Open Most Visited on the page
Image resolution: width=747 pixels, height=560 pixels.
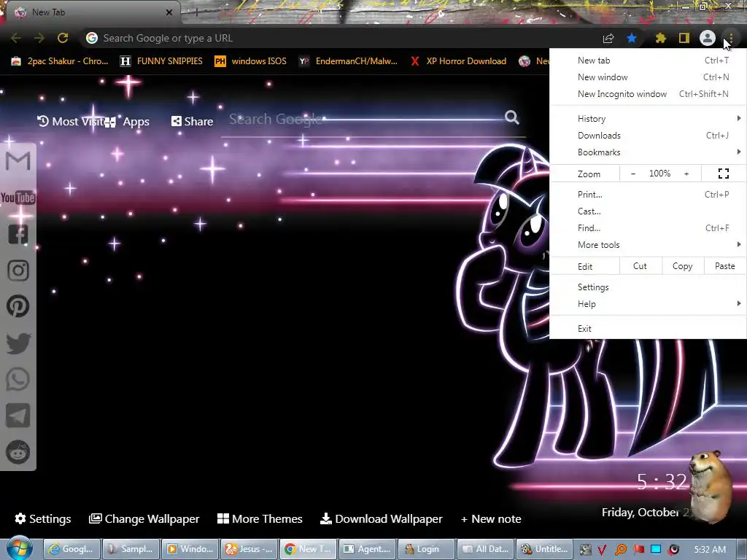71,122
